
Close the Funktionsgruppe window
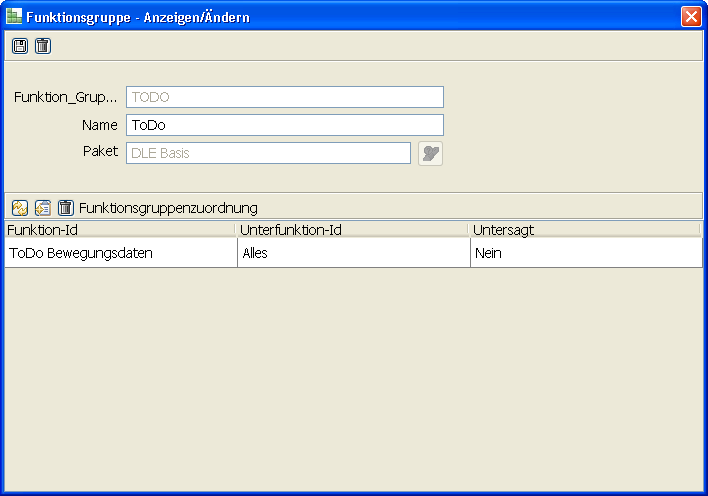(x=690, y=17)
